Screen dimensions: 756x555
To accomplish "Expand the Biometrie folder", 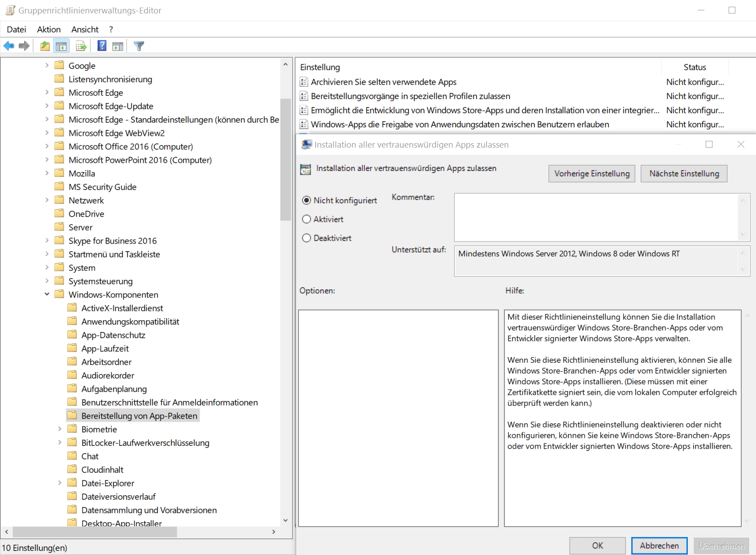I will click(x=60, y=429).
